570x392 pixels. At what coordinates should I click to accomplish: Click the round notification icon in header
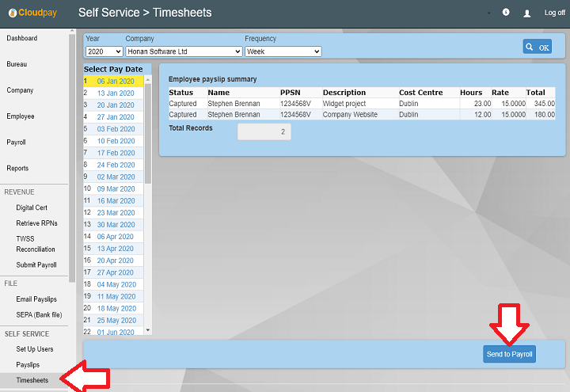click(506, 13)
